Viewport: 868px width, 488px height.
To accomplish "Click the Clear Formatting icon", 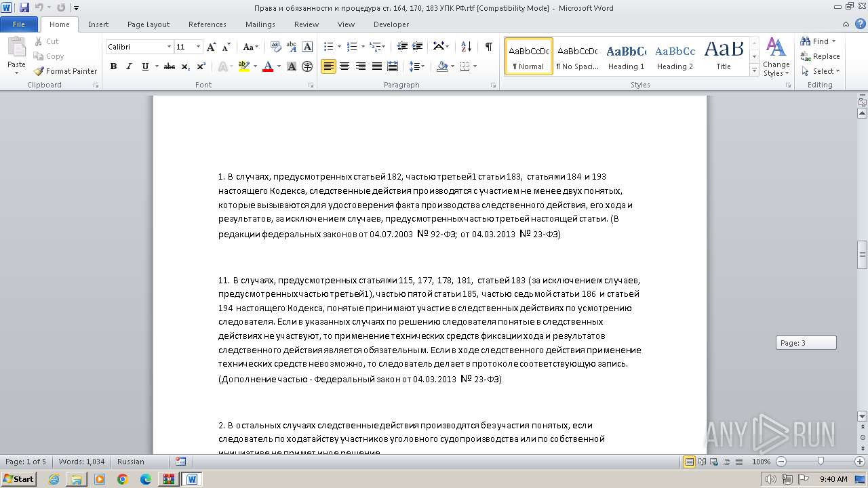I will tap(275, 47).
